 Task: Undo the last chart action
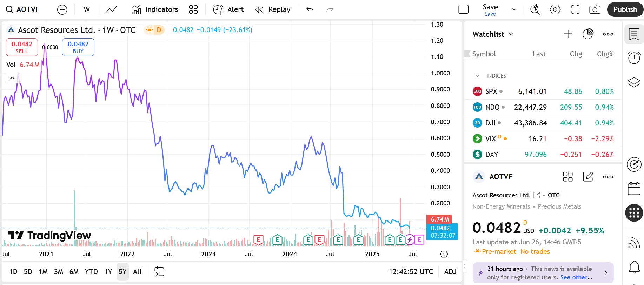click(x=310, y=9)
